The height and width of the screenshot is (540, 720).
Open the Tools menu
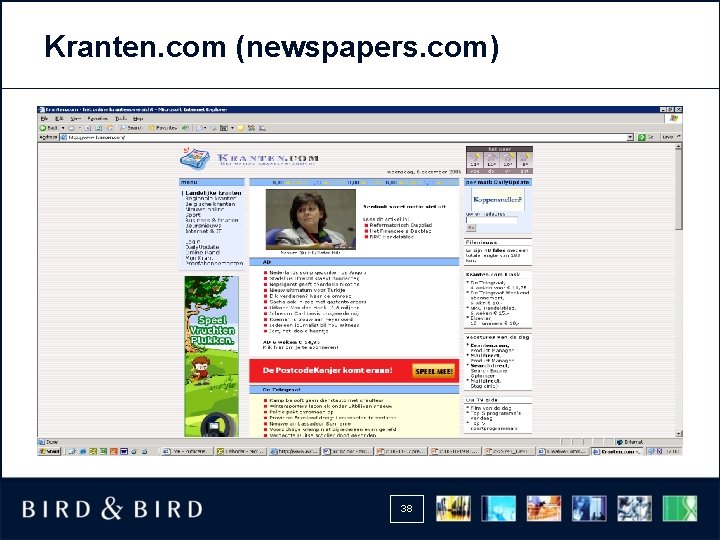click(121, 118)
